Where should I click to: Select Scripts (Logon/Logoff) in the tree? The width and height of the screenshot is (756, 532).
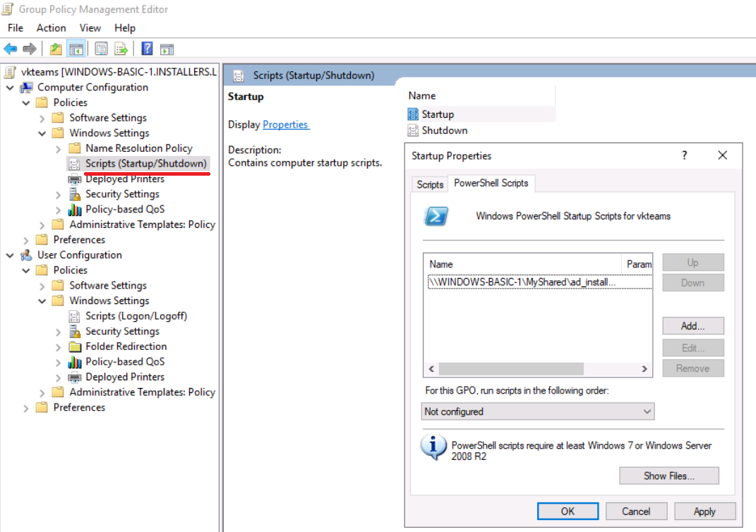[x=136, y=316]
